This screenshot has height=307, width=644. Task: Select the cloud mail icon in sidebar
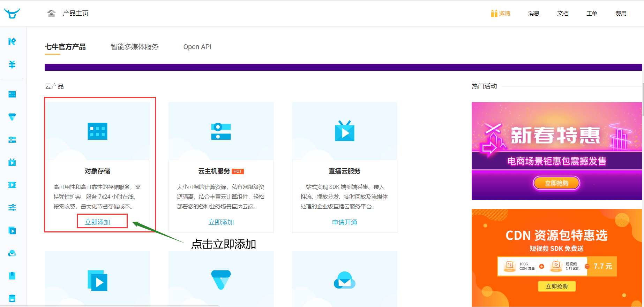12,253
